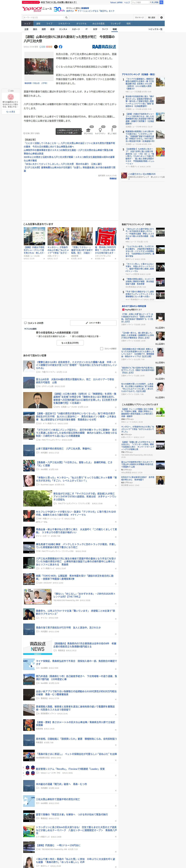Open the みんなの意見 tab
The image size is (186, 868).
(99, 24)
